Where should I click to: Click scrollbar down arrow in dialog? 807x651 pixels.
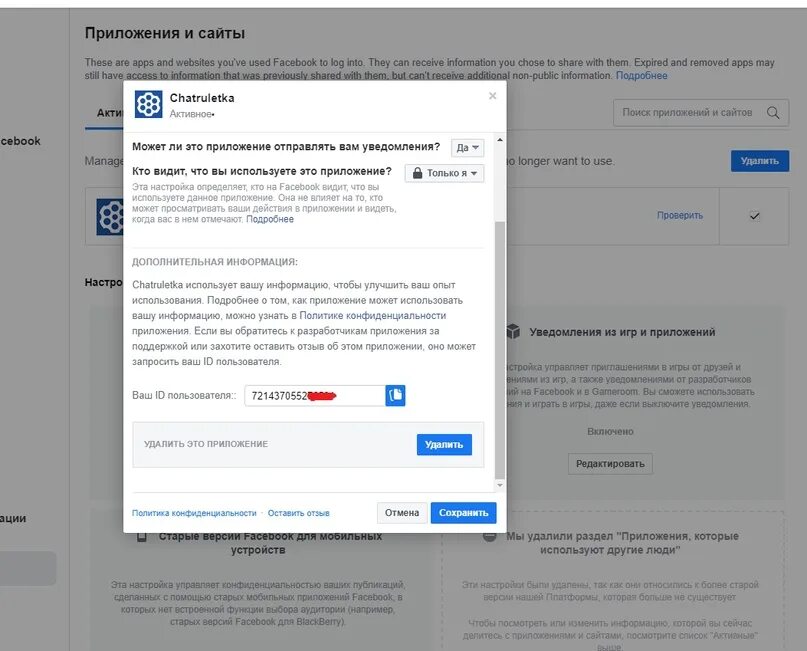[x=499, y=485]
